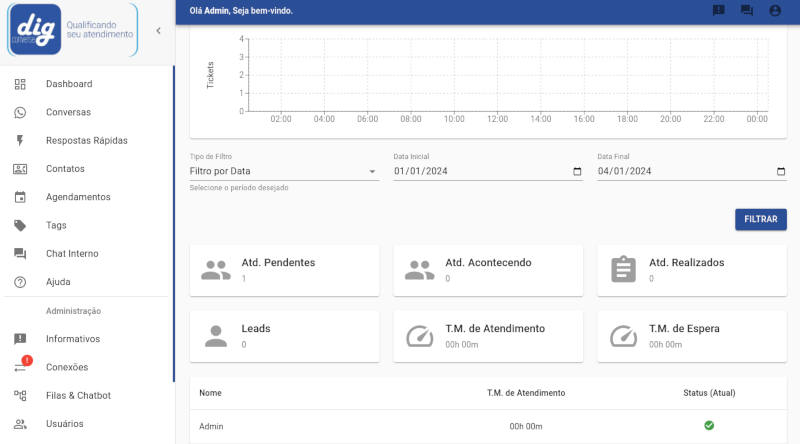Click the T.M. de Espera gauge icon
The width and height of the screenshot is (800, 444).
(623, 336)
